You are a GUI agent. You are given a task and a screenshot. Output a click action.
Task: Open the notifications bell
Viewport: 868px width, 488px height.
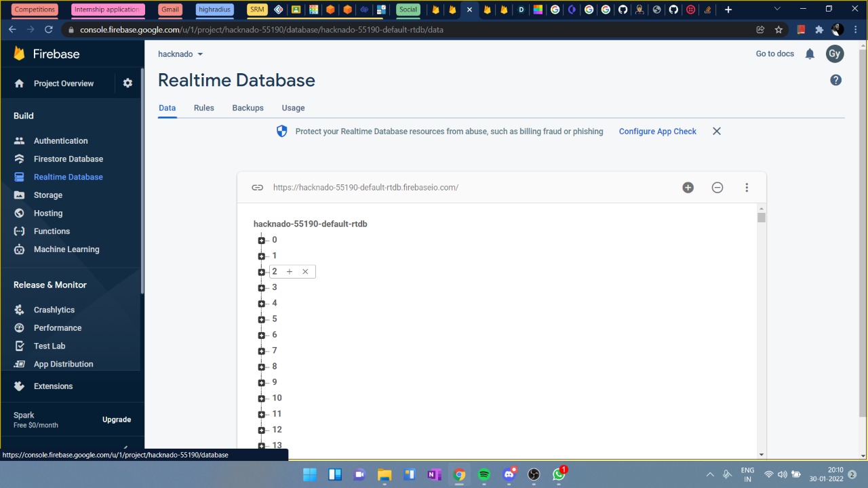coord(810,54)
